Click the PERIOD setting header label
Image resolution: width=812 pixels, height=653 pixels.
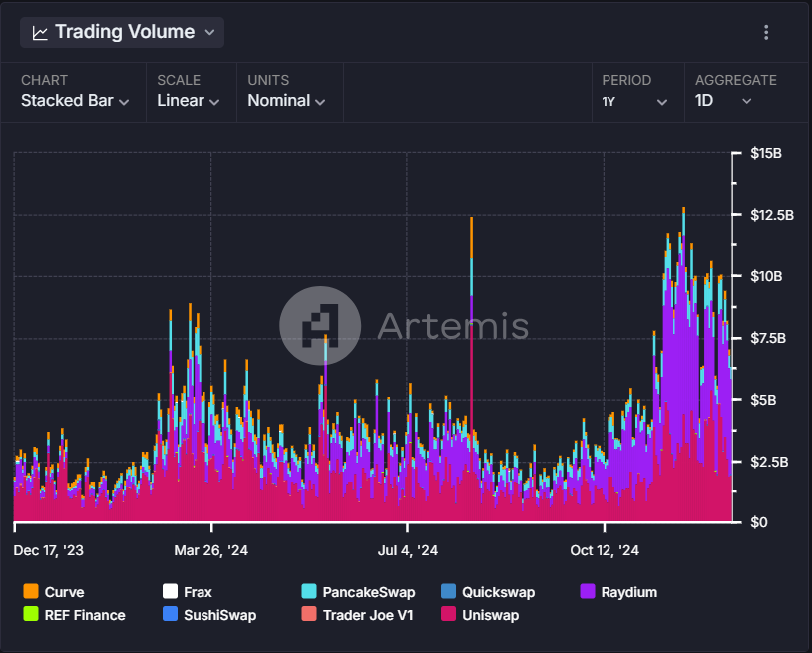(x=626, y=80)
